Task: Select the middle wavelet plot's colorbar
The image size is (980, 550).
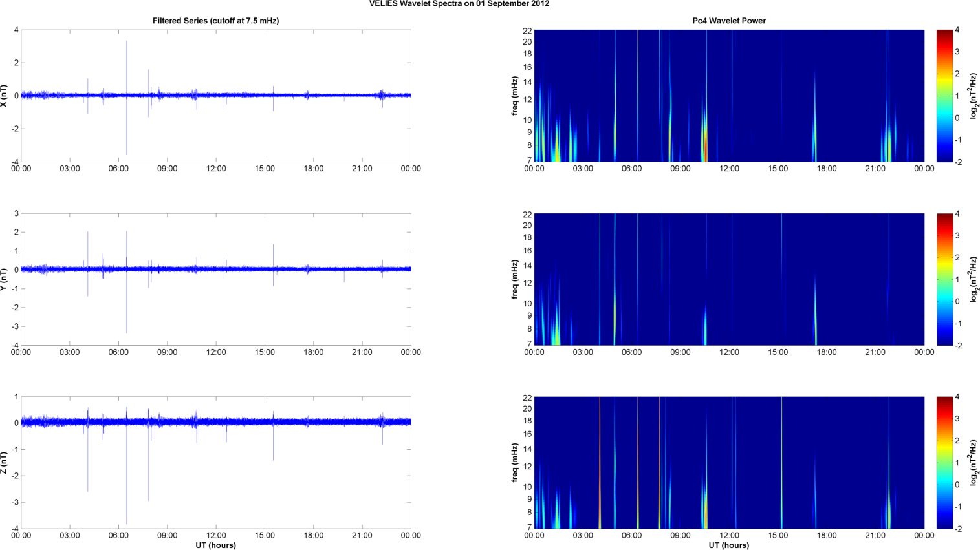Action: tap(944, 279)
